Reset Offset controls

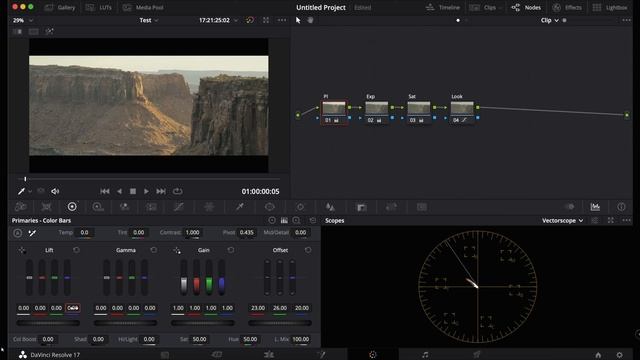[x=308, y=250]
